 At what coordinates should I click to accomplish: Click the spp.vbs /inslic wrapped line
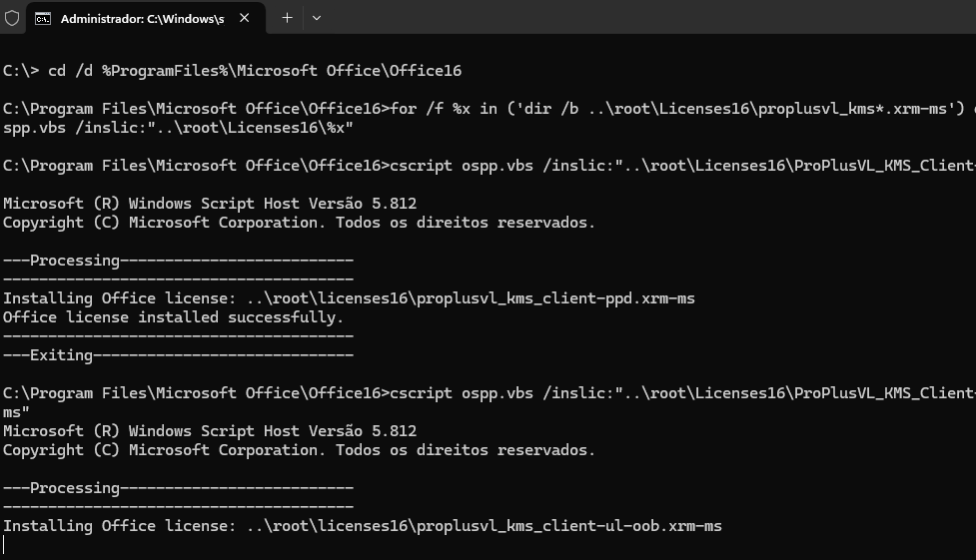coord(178,128)
